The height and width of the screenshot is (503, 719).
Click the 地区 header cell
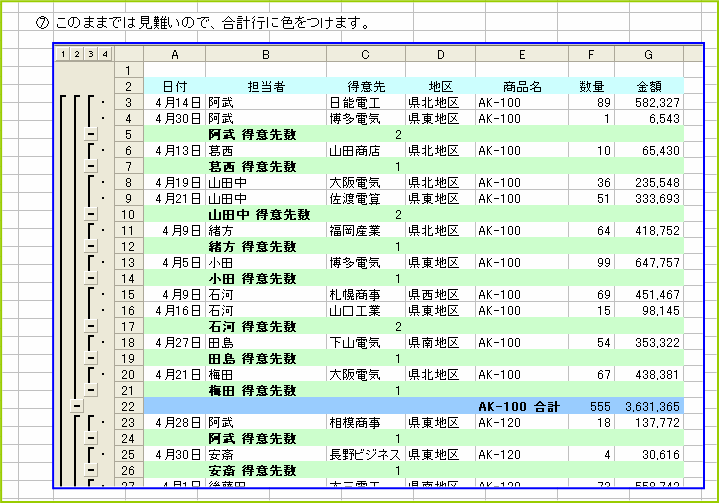(x=440, y=86)
